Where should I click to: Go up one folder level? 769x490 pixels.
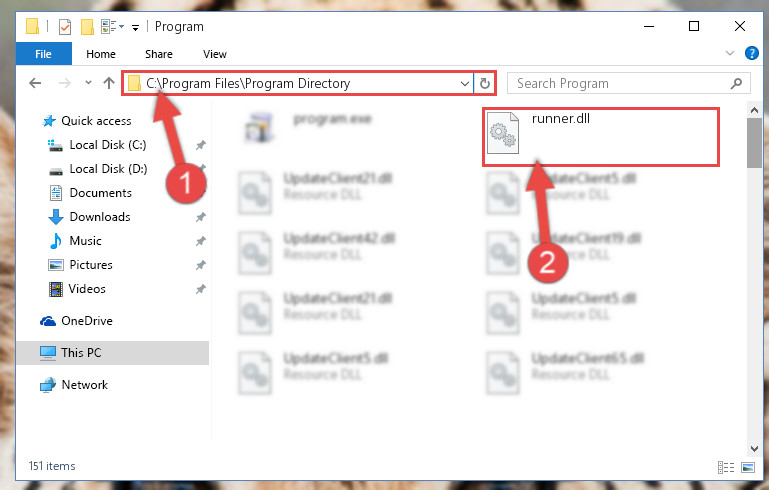coord(109,83)
